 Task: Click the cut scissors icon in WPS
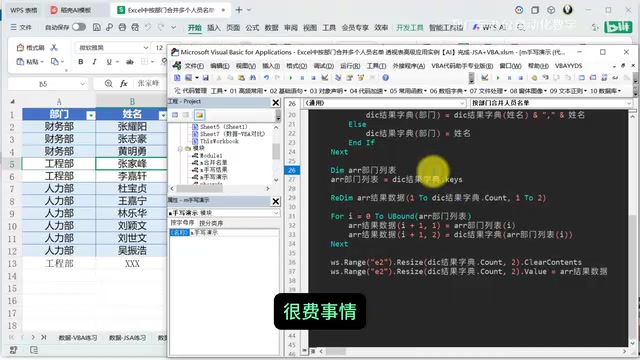click(54, 48)
